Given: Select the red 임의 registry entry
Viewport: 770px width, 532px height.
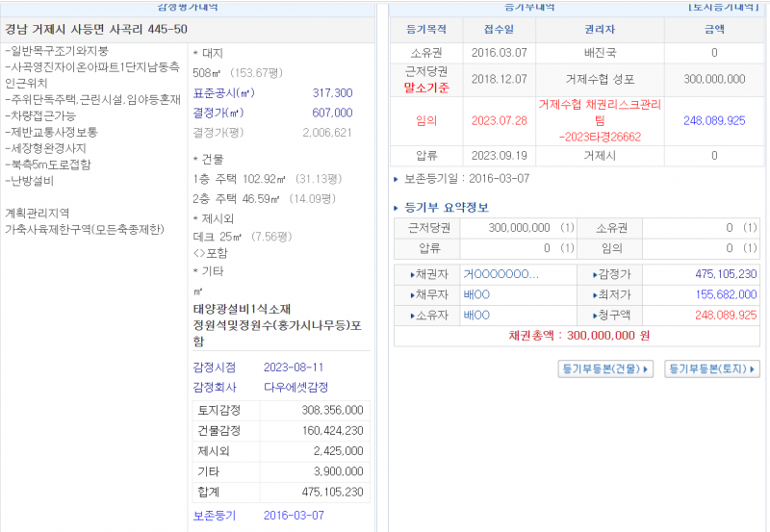Looking at the screenshot, I should (x=426, y=120).
